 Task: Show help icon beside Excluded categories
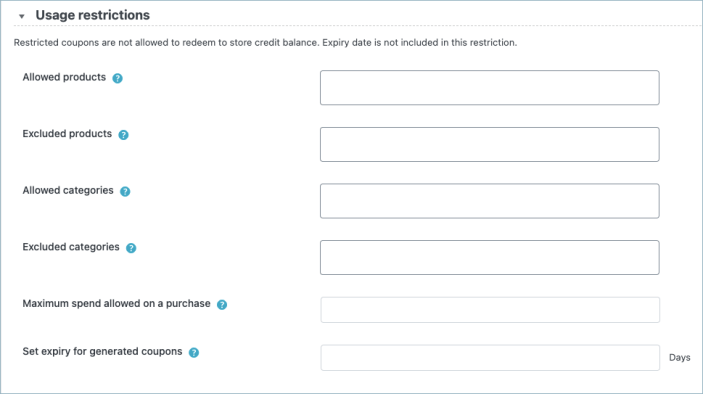point(131,248)
